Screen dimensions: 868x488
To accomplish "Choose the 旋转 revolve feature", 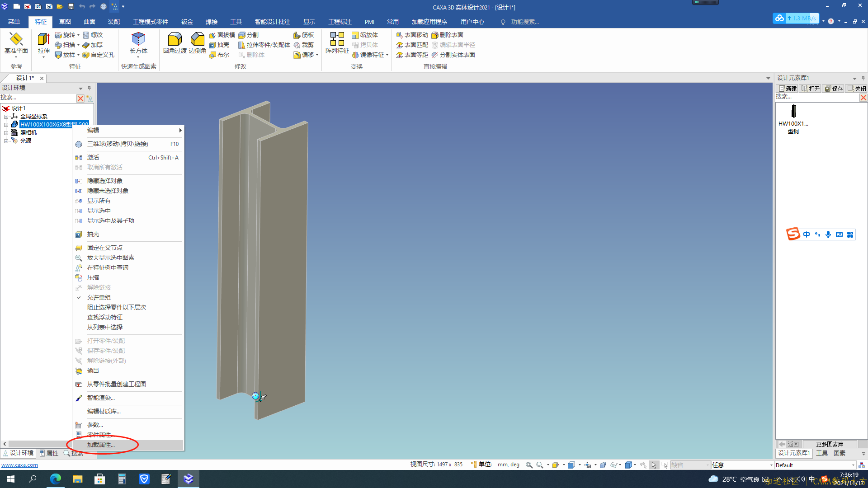I will (65, 35).
